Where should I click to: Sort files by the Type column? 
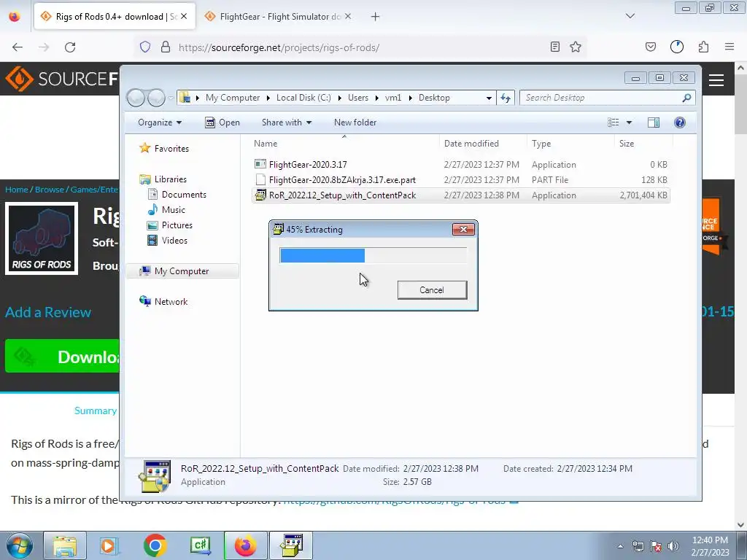570,144
